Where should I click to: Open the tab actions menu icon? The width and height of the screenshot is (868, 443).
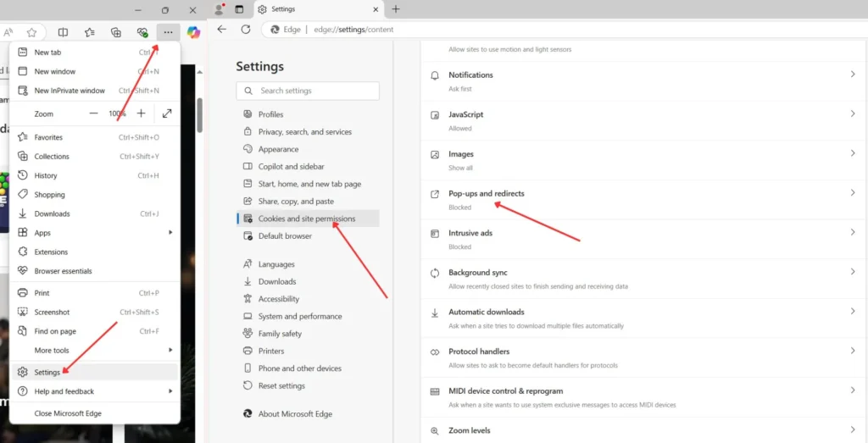239,9
